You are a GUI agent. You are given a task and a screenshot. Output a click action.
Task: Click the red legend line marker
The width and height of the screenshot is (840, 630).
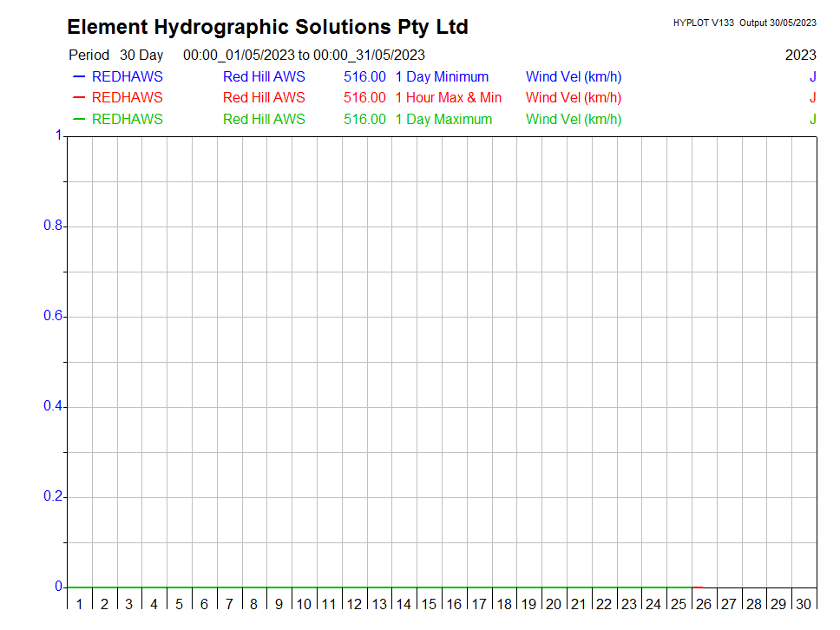(x=79, y=98)
